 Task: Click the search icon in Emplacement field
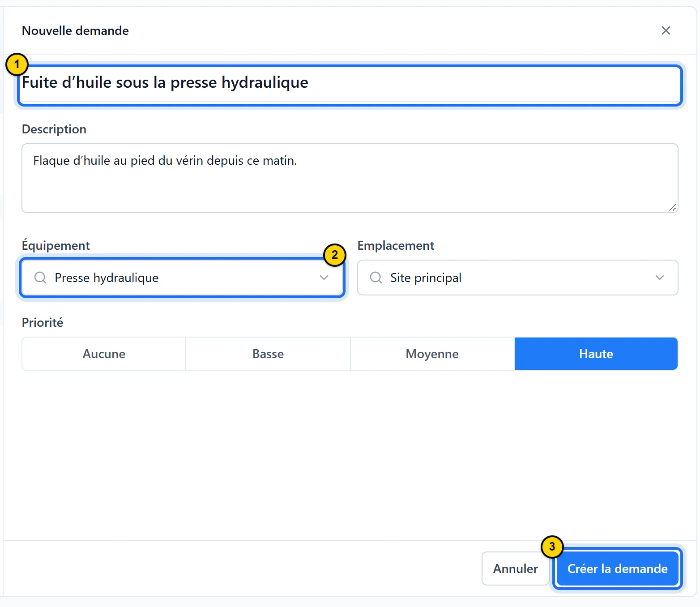coord(376,278)
